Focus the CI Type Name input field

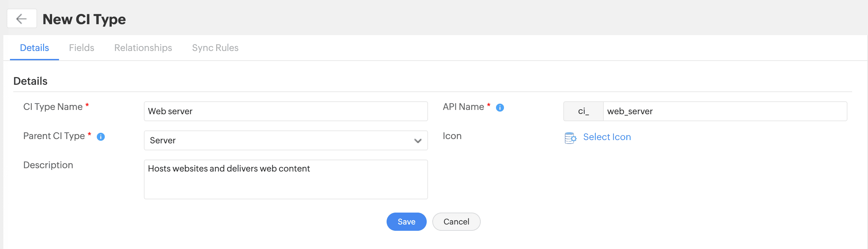(x=285, y=111)
